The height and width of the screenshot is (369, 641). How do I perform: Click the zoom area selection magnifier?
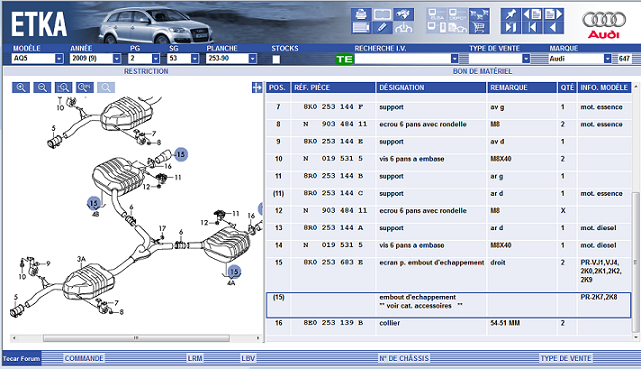coord(63,87)
